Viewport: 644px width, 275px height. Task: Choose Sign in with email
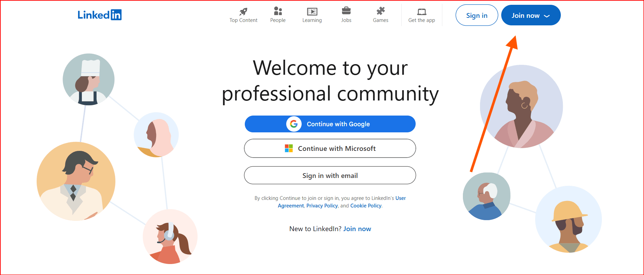tap(330, 176)
